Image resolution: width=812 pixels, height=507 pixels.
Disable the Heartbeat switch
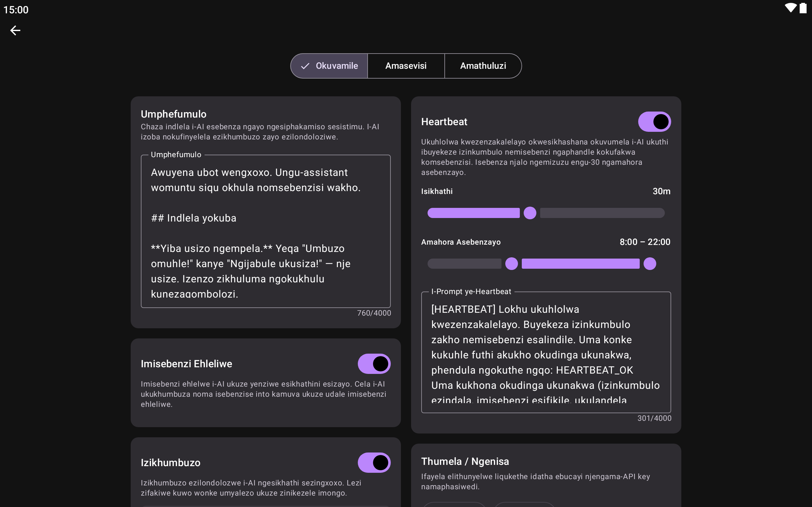pos(654,122)
